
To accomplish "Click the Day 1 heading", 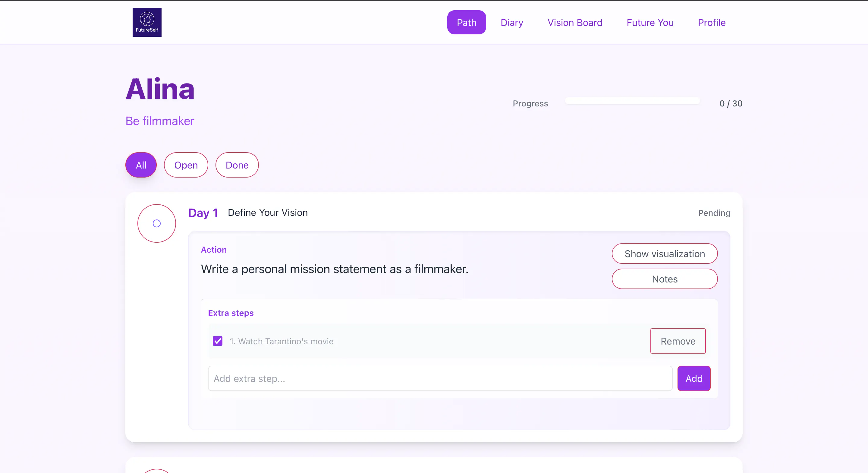I will point(203,213).
